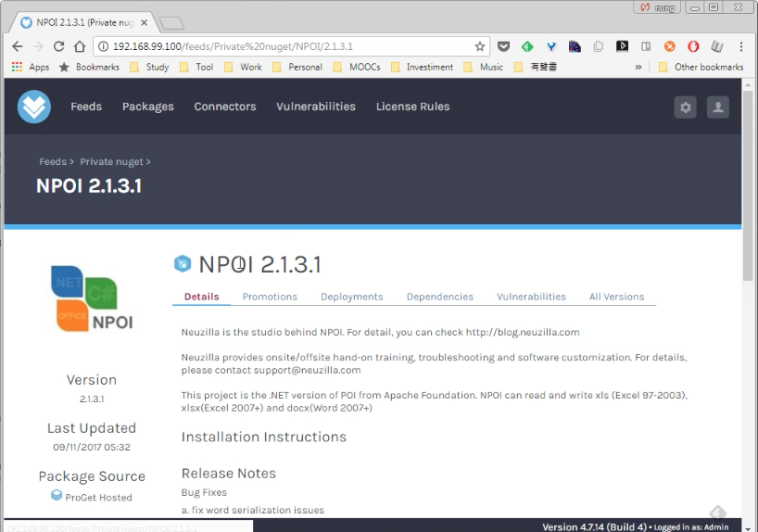Open the settings gear in the ProGet header

tap(685, 107)
